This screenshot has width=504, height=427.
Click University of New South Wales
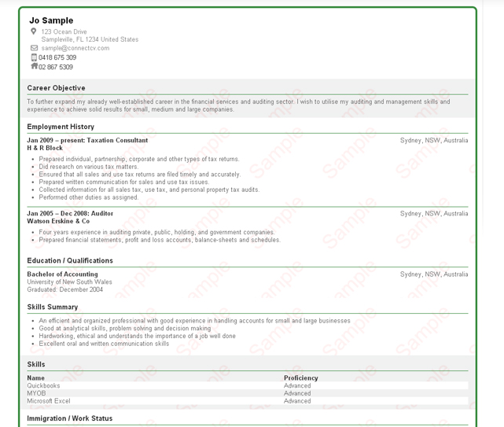pos(69,282)
